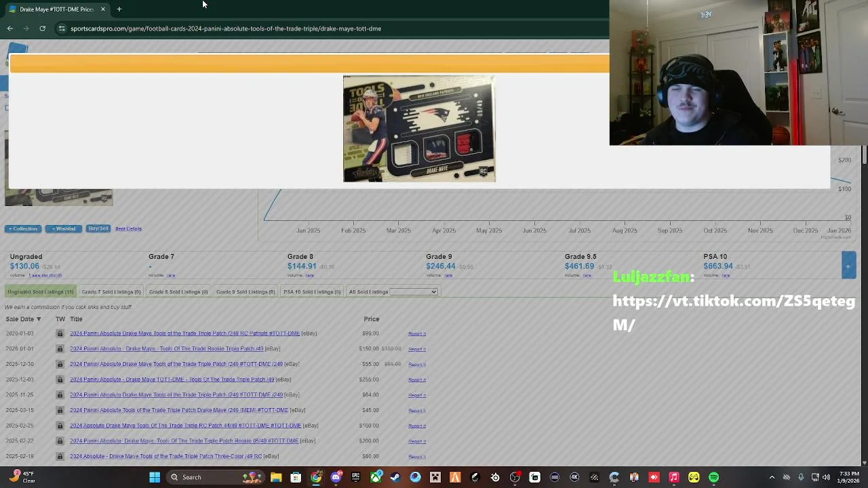
Task: Click the Buy/Sell button
Action: click(98, 228)
